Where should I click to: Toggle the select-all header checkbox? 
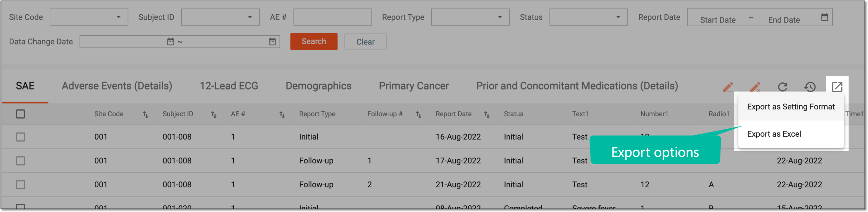(x=20, y=114)
